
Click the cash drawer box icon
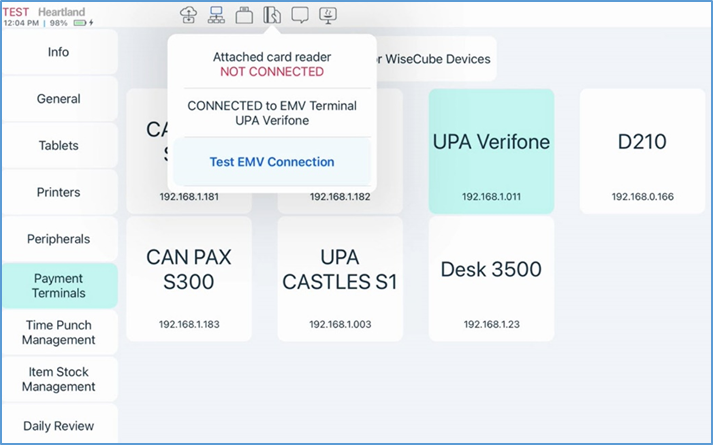point(244,15)
